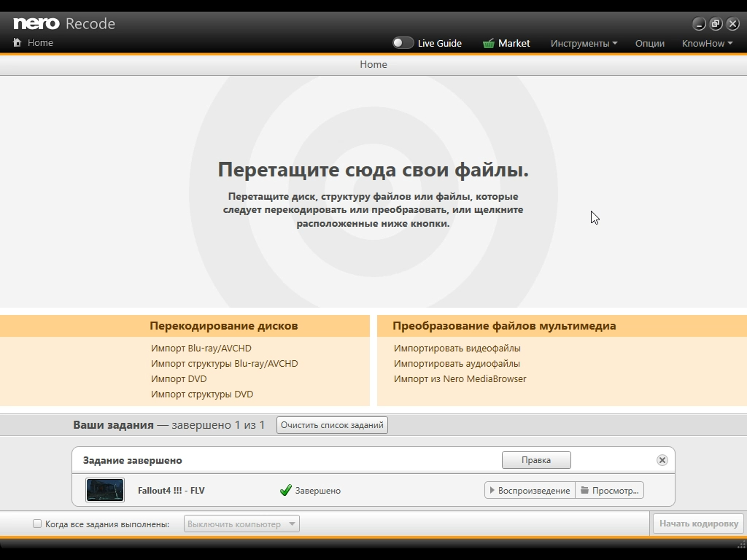Remove the completed task with X icon
Viewport: 747px width, 560px height.
coord(662,460)
